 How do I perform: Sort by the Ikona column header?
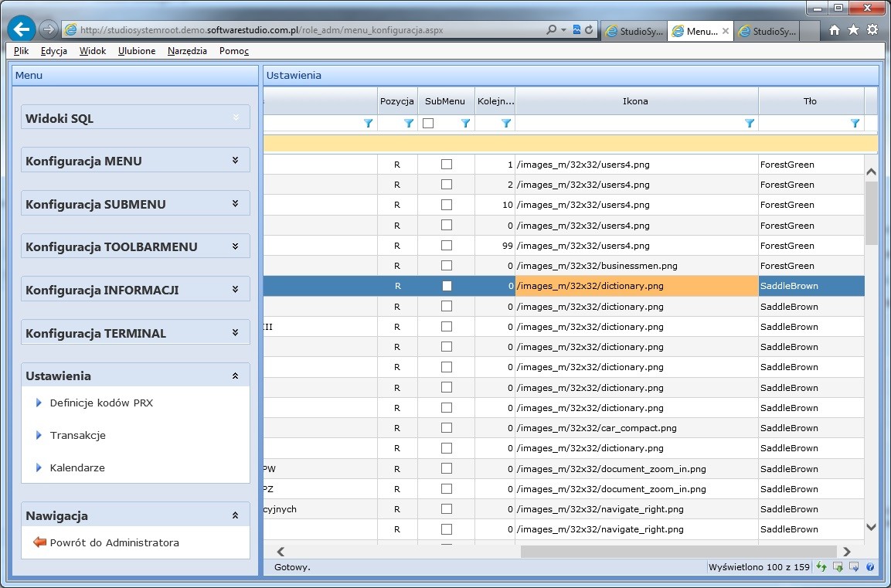coord(637,101)
